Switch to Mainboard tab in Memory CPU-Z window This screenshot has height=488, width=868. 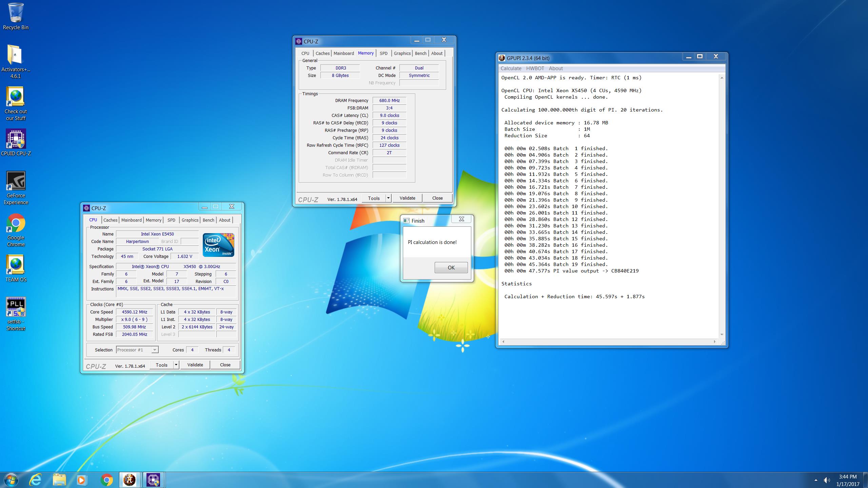point(343,53)
